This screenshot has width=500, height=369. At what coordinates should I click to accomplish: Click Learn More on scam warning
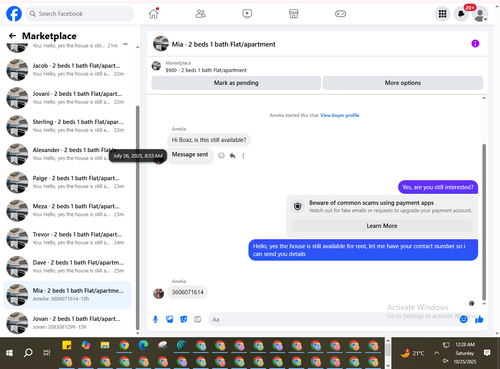(382, 226)
